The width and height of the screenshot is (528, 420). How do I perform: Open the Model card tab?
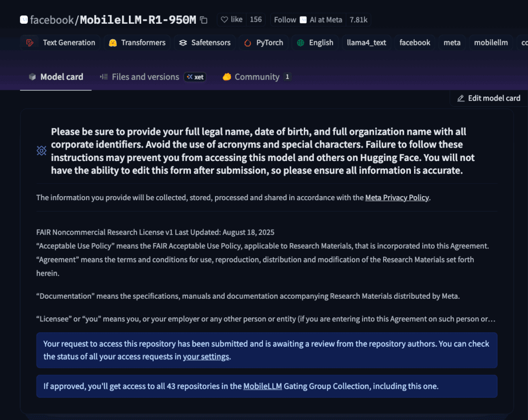click(x=56, y=77)
